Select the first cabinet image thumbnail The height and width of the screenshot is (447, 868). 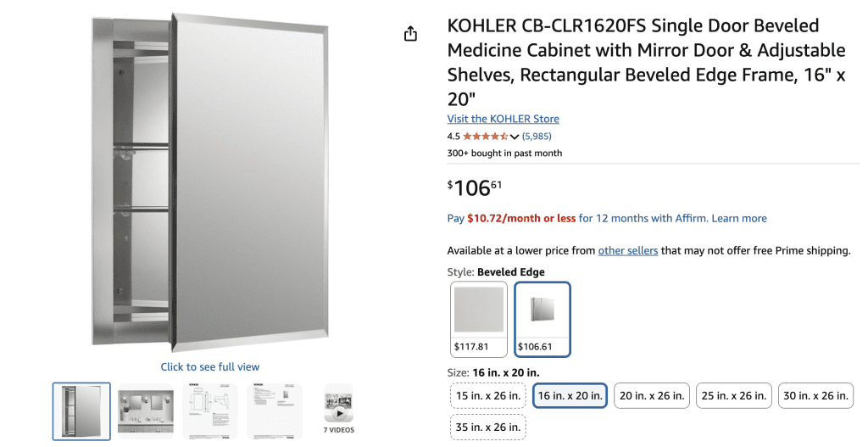tap(81, 411)
